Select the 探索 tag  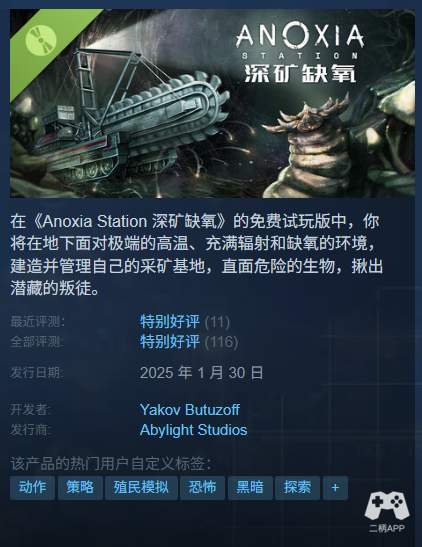297,488
